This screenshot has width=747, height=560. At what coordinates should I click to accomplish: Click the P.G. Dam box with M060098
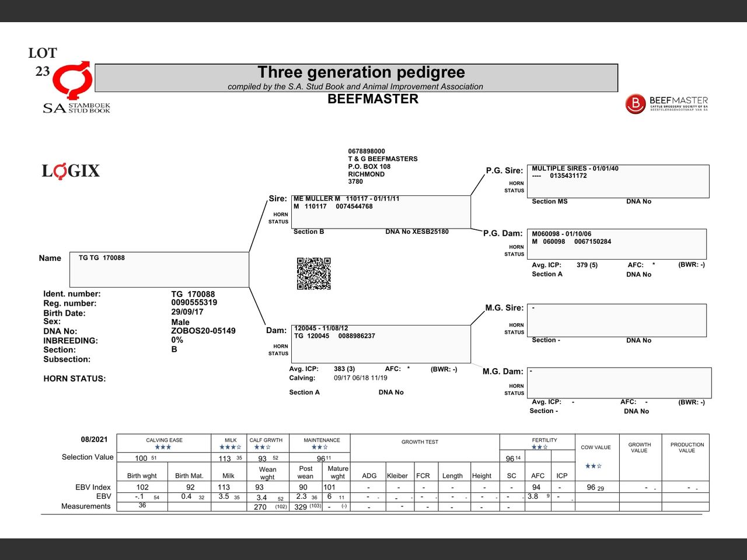(x=616, y=244)
